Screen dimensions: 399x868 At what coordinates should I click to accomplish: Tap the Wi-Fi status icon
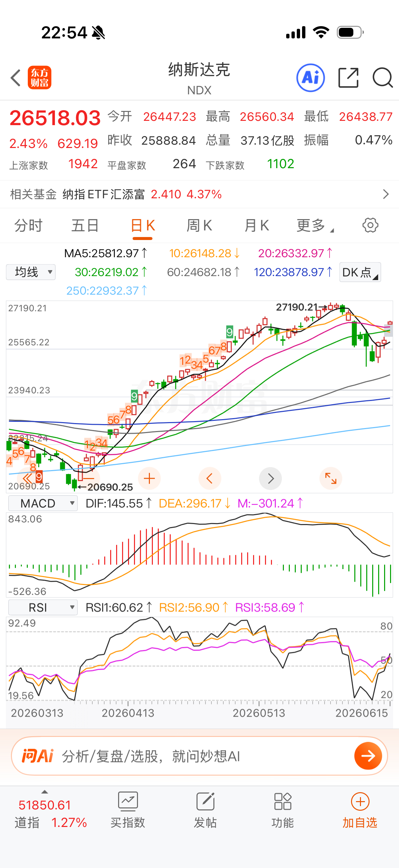321,32
